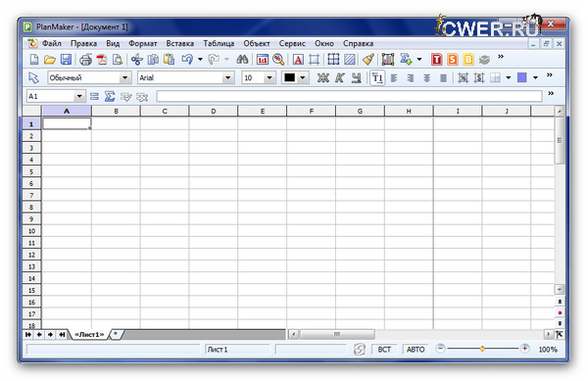Click the black font color swatch

(289, 77)
